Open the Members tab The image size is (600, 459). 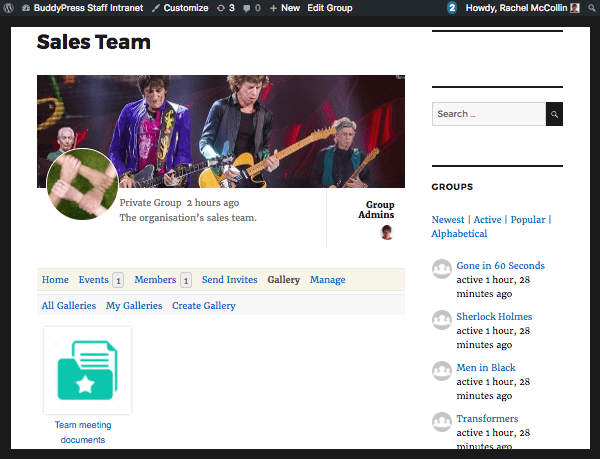click(155, 280)
